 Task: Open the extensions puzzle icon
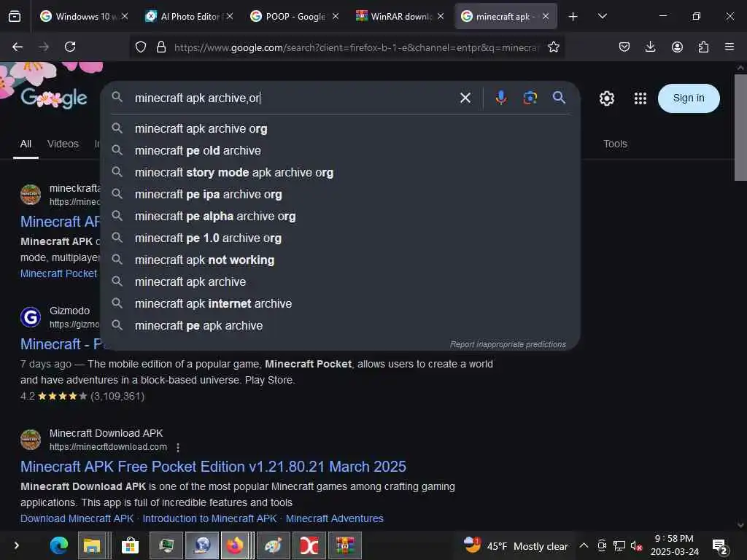click(x=703, y=47)
